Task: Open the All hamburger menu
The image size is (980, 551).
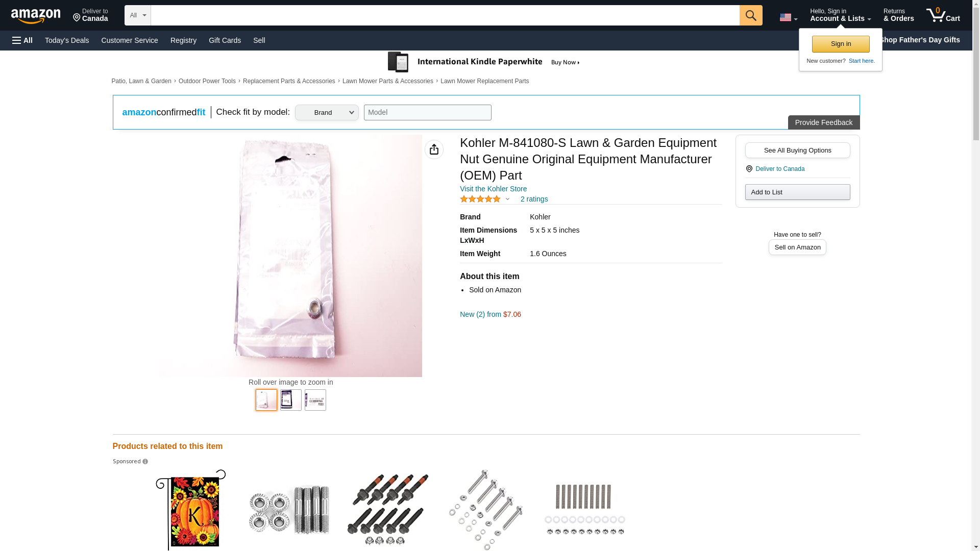Action: pos(22,40)
